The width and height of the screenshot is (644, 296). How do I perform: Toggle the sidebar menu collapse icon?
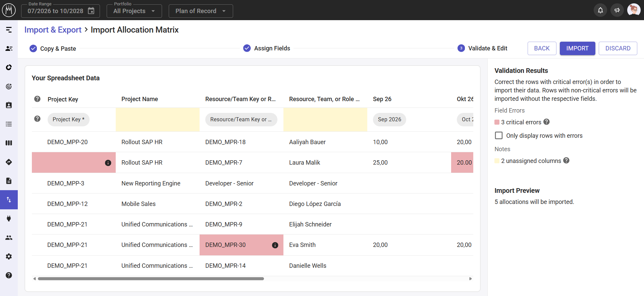coord(9,30)
